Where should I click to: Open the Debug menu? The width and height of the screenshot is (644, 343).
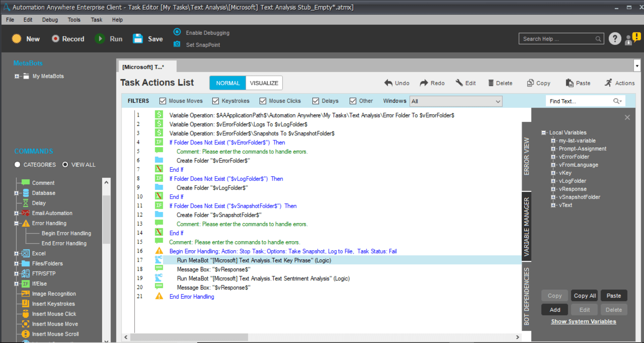[x=50, y=20]
